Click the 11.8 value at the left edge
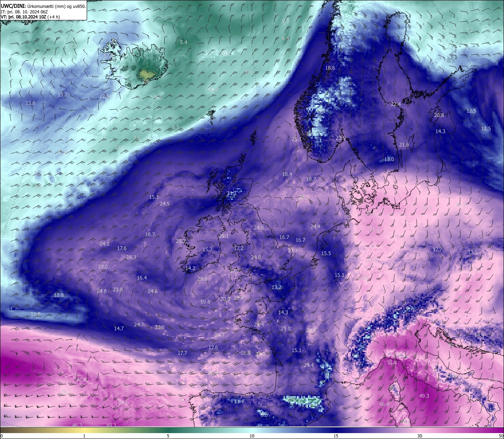Screen dimensions: 504x439 tap(35, 314)
